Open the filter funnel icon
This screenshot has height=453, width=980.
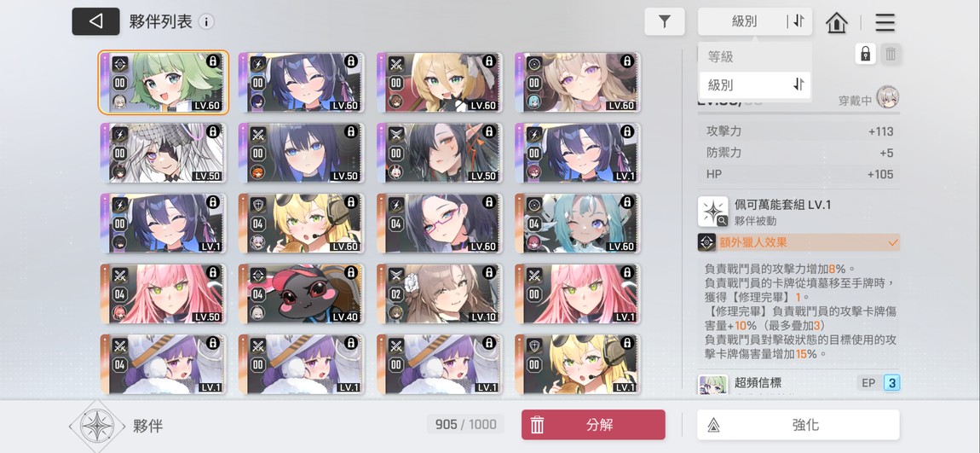click(665, 21)
